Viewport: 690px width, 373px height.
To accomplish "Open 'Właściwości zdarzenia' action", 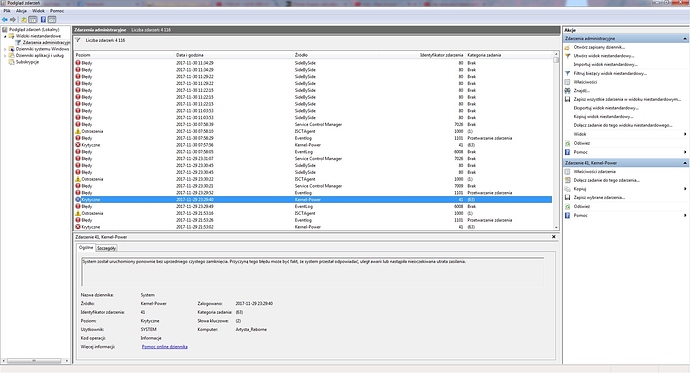I will (595, 172).
